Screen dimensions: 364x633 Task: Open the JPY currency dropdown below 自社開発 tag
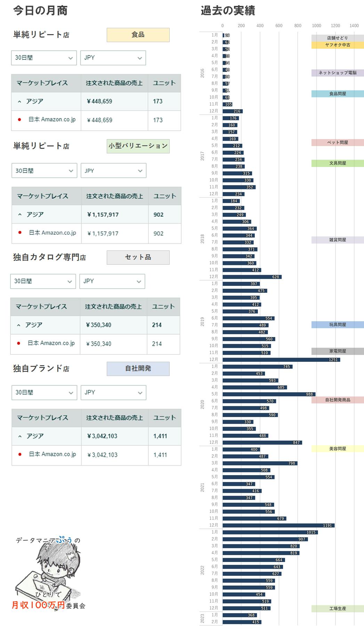coord(113,393)
